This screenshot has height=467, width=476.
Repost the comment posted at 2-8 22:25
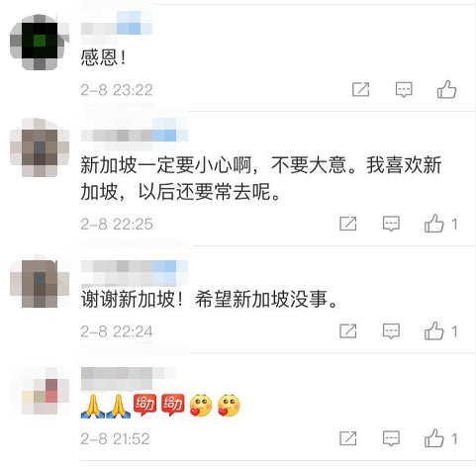coord(348,224)
